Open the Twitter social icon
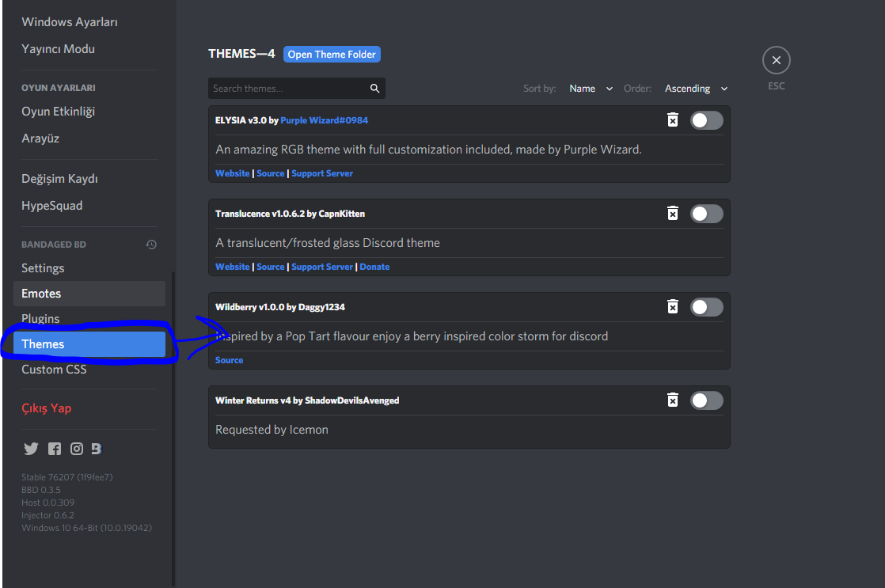Viewport: 885px width, 588px height. click(31, 449)
